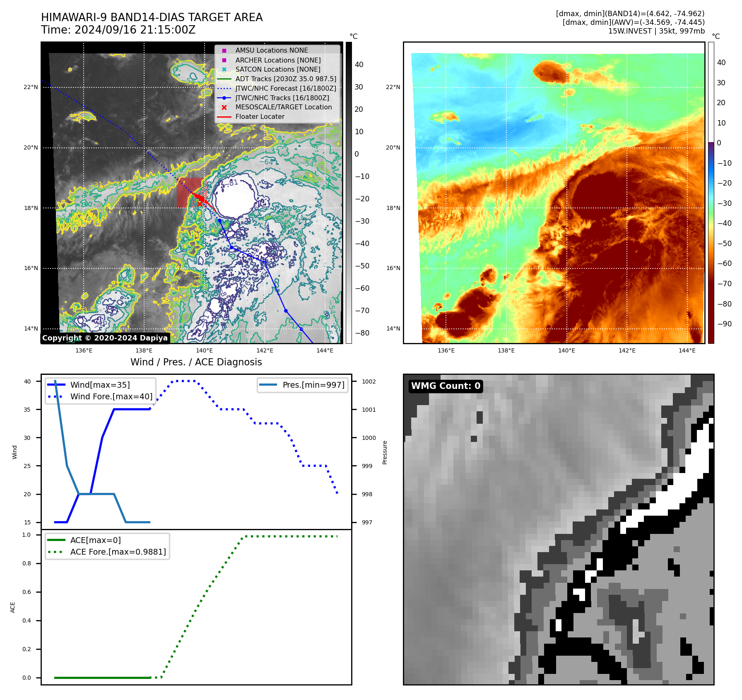Click the blue JTWC/NHC Tracks legend marker

(224, 98)
